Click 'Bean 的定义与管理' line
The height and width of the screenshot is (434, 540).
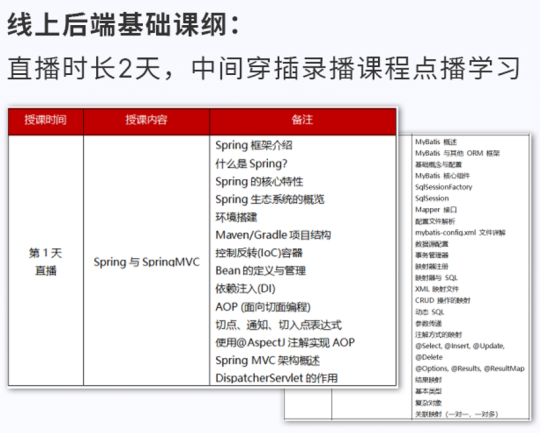pyautogui.click(x=260, y=271)
